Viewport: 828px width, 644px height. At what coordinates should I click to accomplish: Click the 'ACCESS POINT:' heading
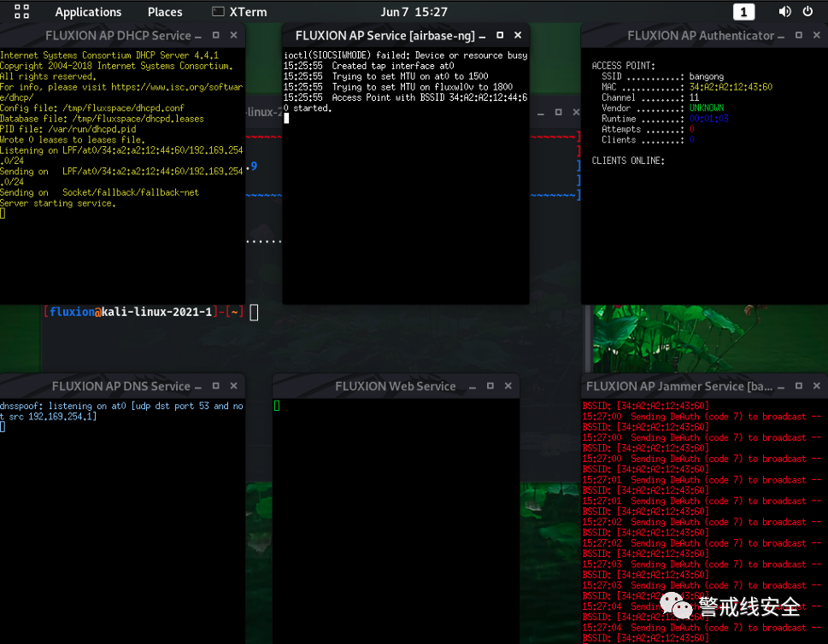click(x=623, y=66)
